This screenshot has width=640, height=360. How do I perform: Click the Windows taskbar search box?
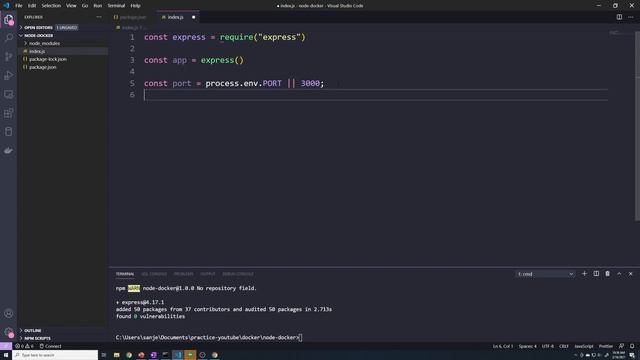55,355
